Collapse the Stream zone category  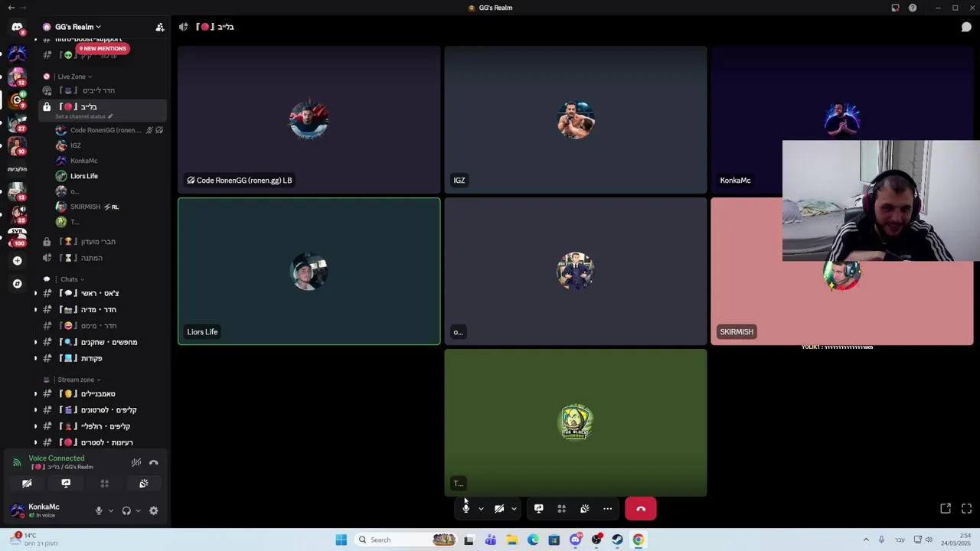click(79, 380)
